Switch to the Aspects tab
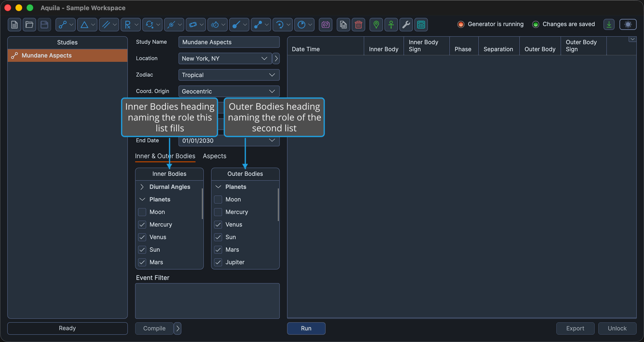 coord(215,156)
